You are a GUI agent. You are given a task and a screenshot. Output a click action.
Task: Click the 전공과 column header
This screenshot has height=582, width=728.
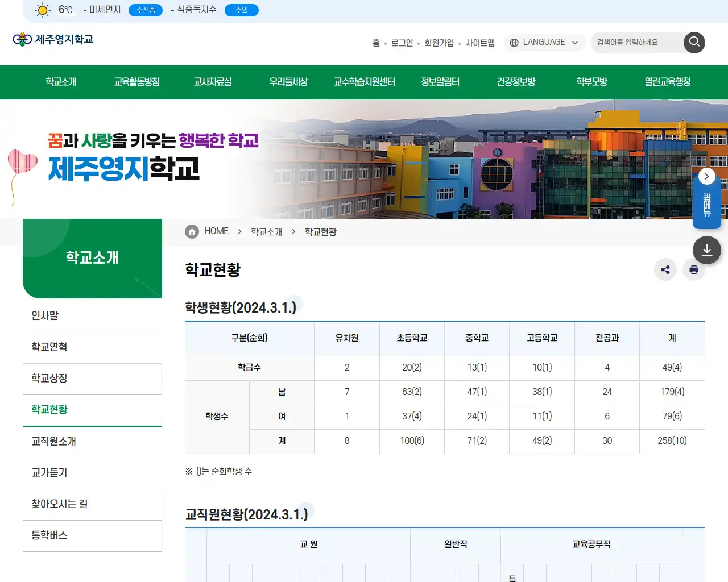(607, 338)
